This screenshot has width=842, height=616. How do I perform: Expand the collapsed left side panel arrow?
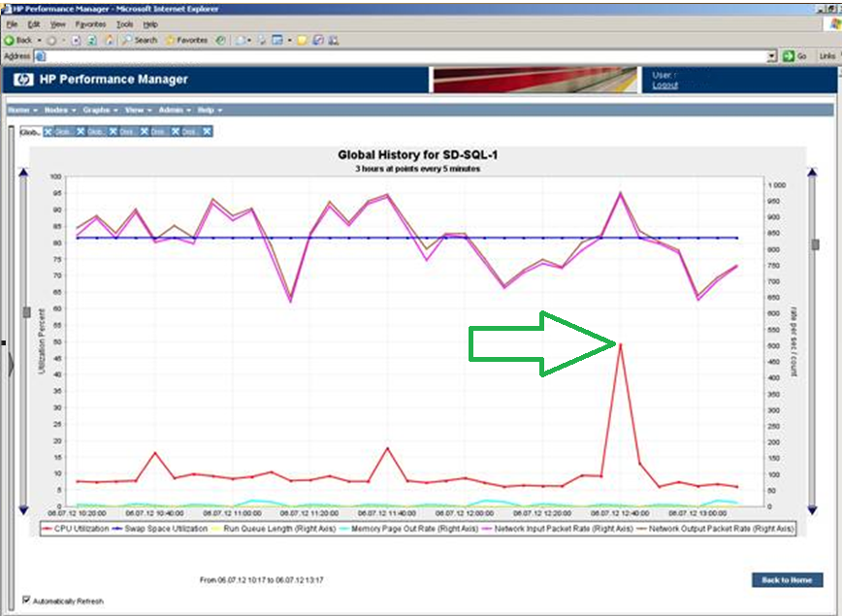pos(12,365)
